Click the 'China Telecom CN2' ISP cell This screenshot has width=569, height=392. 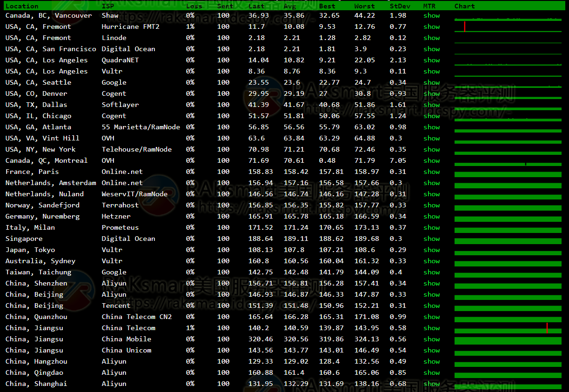click(137, 317)
